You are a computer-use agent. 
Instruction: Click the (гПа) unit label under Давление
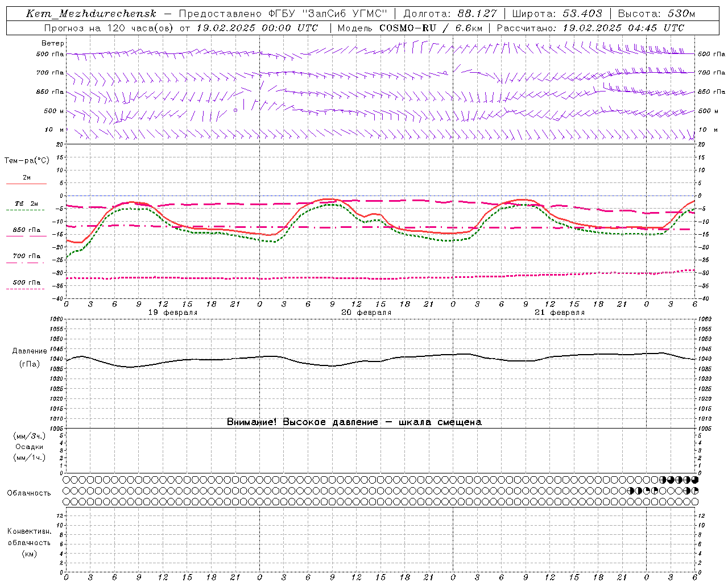click(30, 364)
